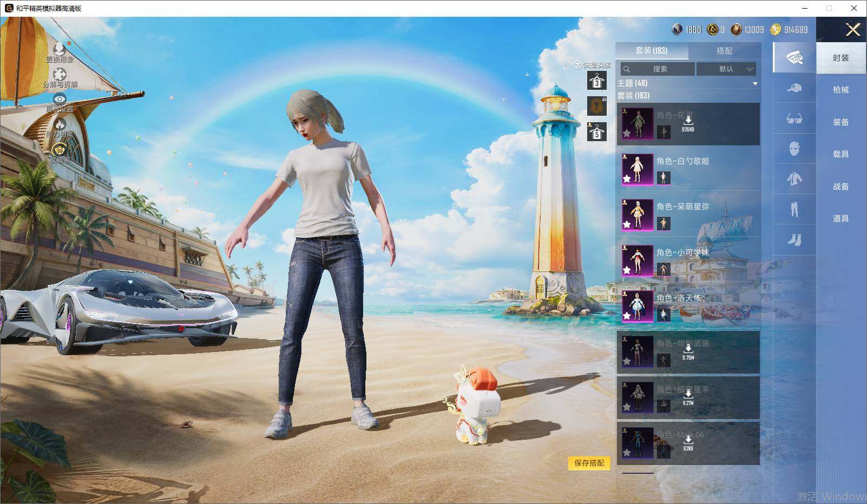This screenshot has height=504, width=867.
Task: Open the 道具 items menu
Action: [x=841, y=218]
